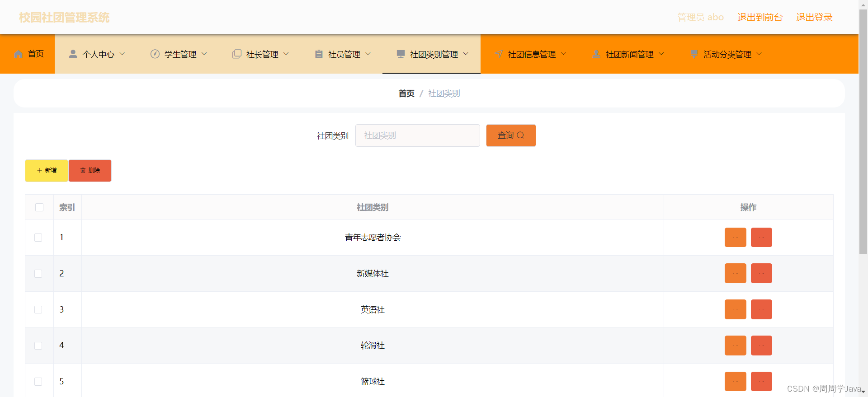868x397 pixels.
Task: Click orange action button for 青年志愿者协会
Action: (735, 237)
